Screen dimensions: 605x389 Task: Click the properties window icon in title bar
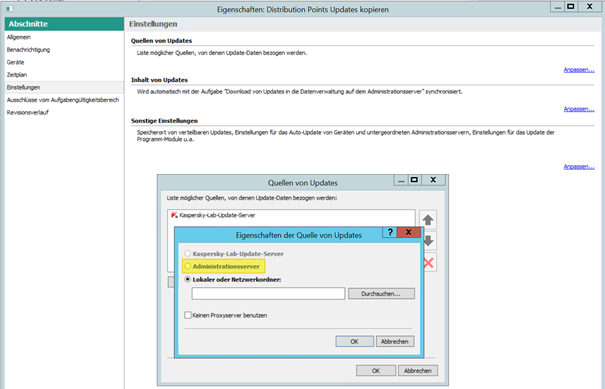pyautogui.click(x=10, y=8)
